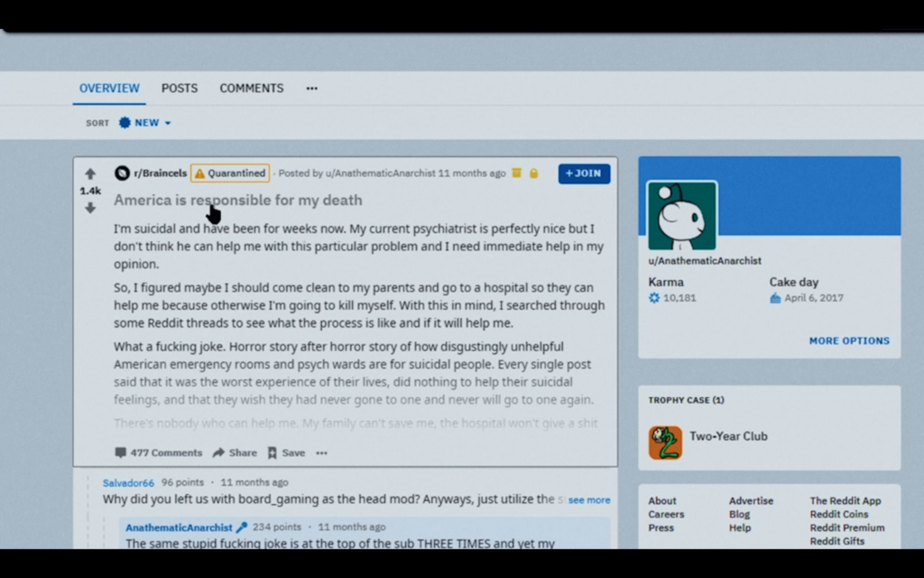Image resolution: width=924 pixels, height=578 pixels.
Task: Open the profile tabs overflow menu
Action: click(x=311, y=89)
